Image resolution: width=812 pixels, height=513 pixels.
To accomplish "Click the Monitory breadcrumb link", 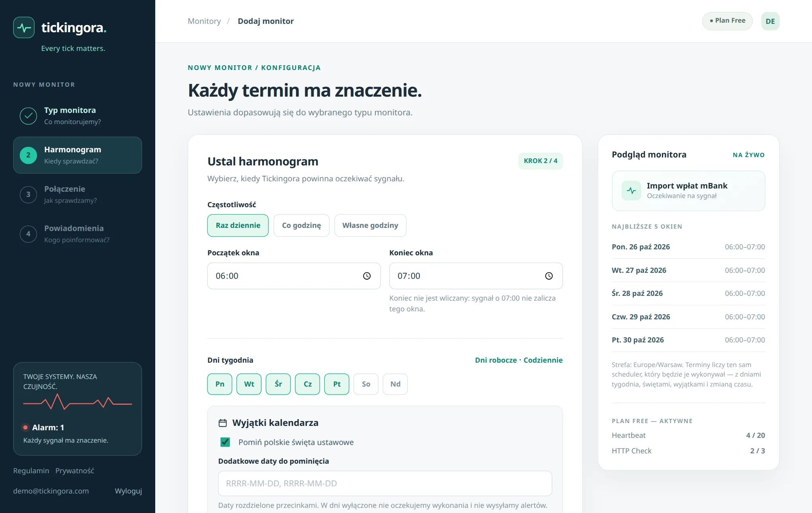I will coord(204,21).
